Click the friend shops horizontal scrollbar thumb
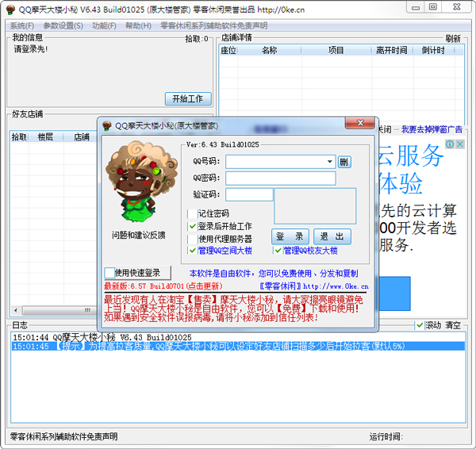The height and width of the screenshot is (449, 476). (x=60, y=310)
